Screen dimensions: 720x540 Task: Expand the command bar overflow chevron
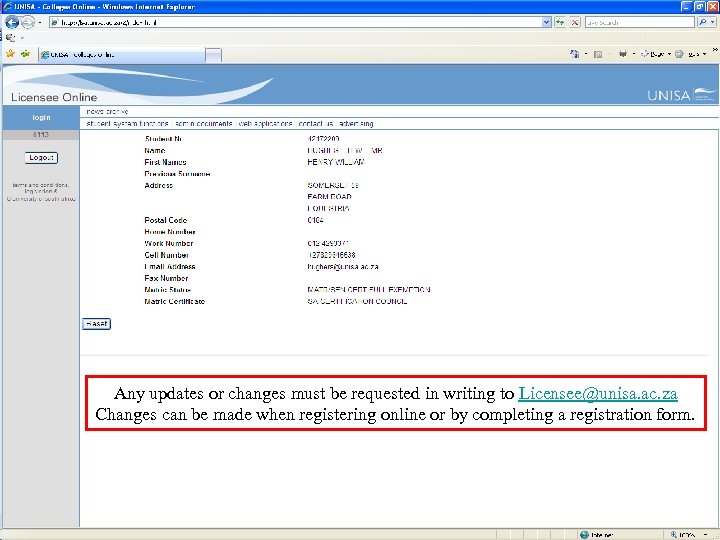[x=715, y=50]
